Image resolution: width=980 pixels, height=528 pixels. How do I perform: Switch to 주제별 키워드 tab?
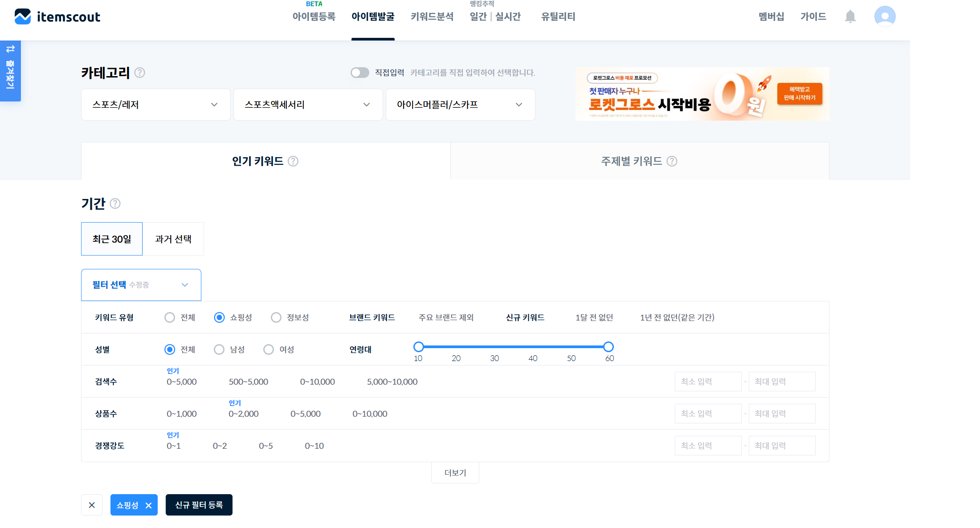[640, 161]
